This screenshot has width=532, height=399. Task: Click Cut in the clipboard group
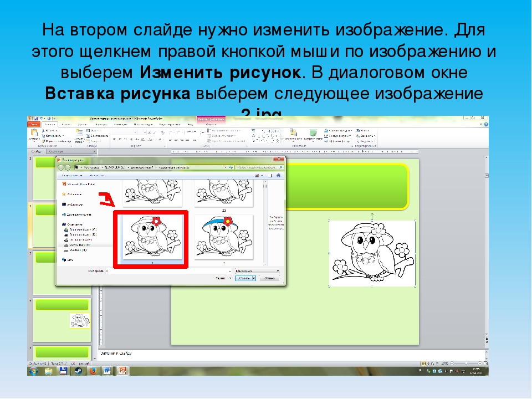(x=50, y=131)
